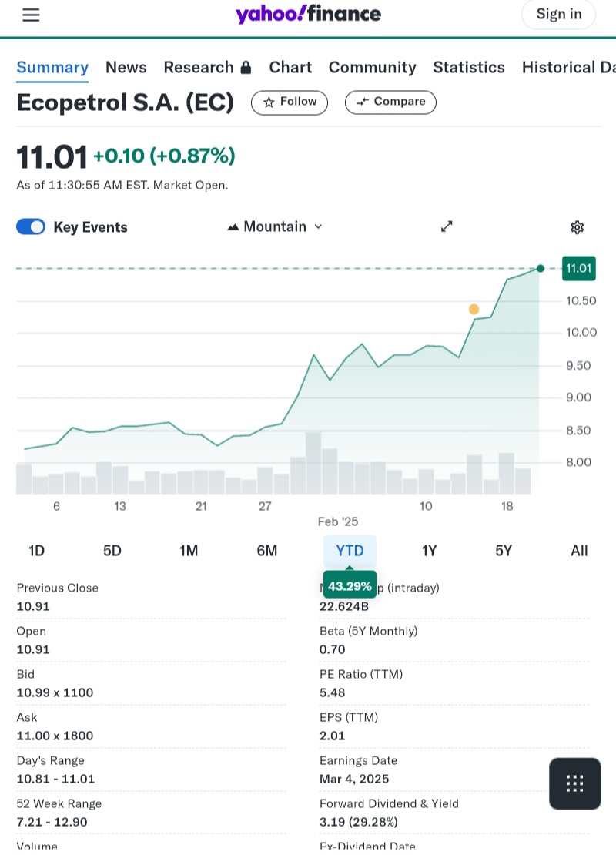Viewport: 616px width, 855px height.
Task: Click the Research tab with lock icon
Action: (x=207, y=68)
